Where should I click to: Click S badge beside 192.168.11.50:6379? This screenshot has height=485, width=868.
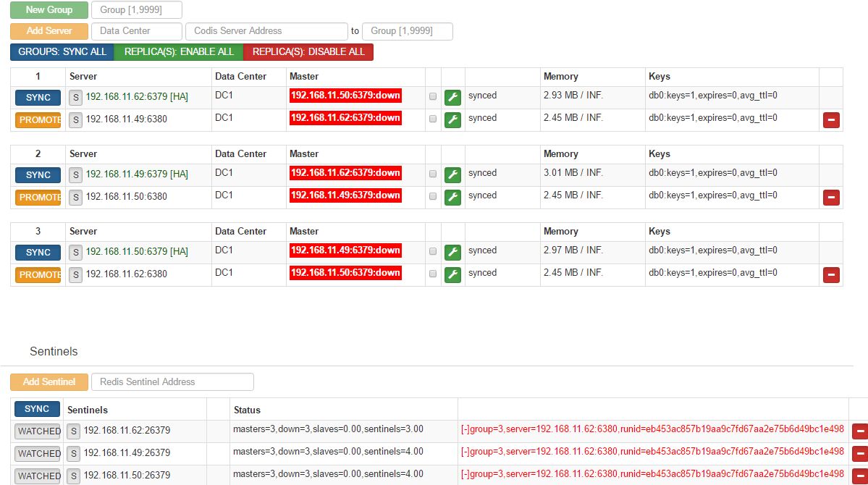tap(76, 253)
